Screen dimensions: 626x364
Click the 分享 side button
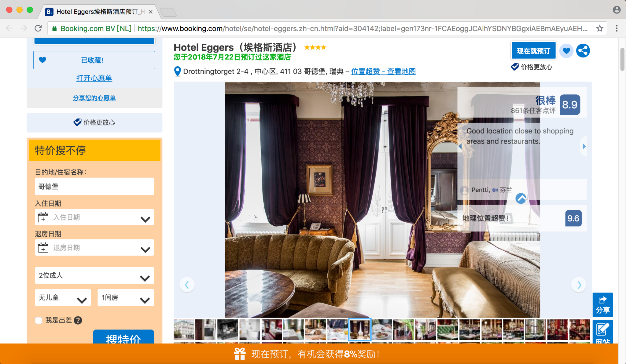603,305
